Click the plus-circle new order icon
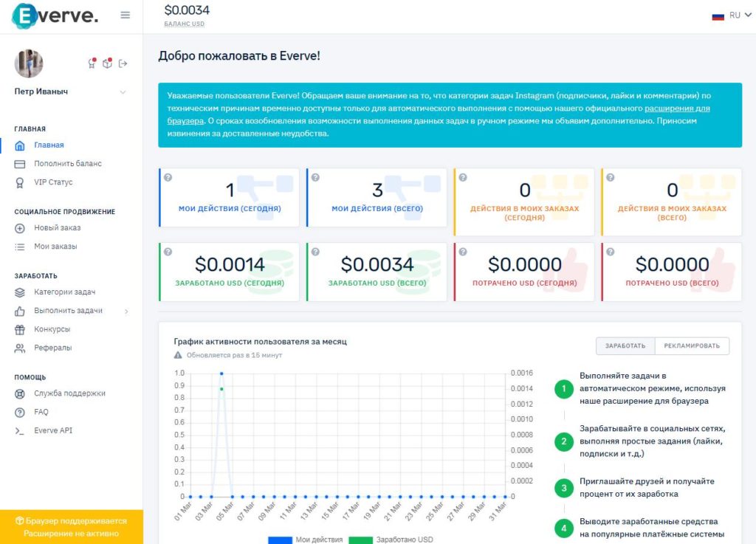 point(20,228)
